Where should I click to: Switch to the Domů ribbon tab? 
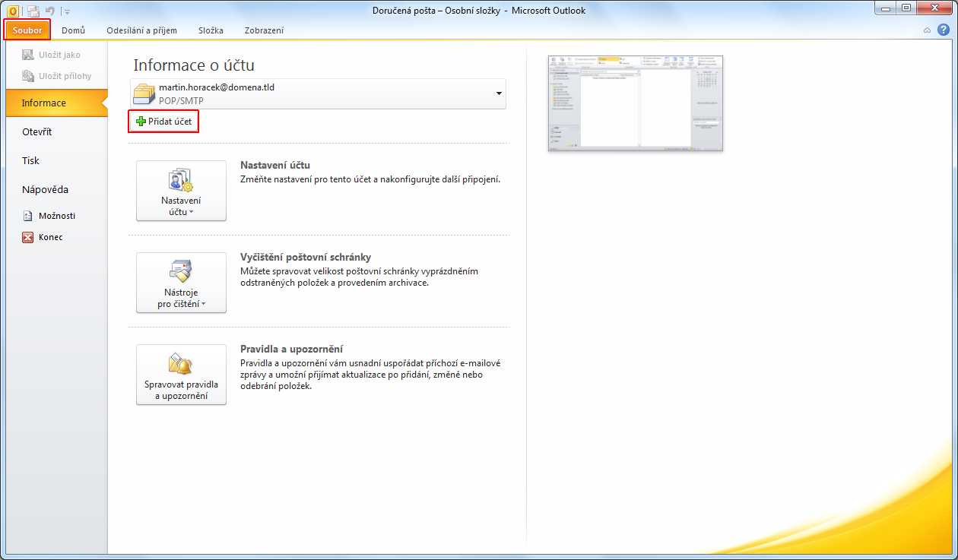(74, 30)
